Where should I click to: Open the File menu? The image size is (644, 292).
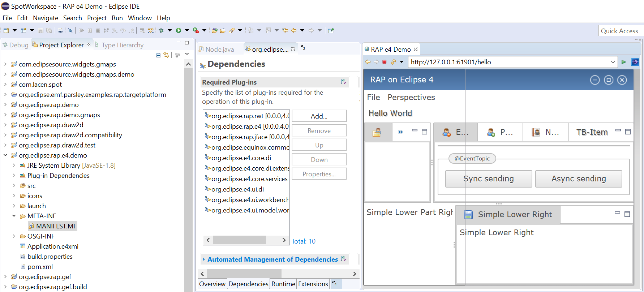coord(7,18)
